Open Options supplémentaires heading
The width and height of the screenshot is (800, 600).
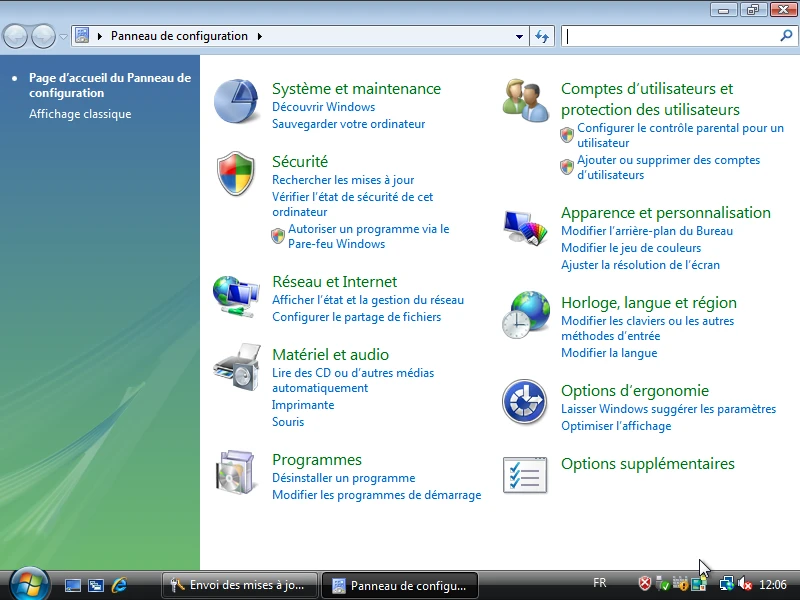click(648, 464)
